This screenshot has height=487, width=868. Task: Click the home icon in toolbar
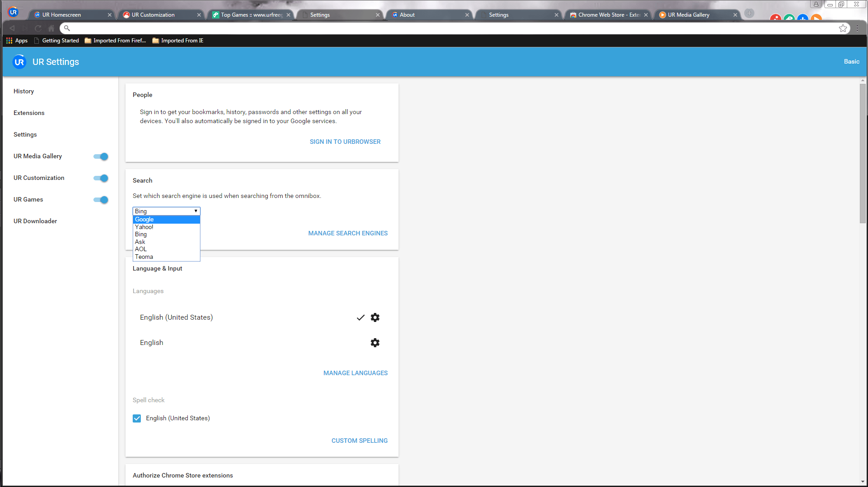point(51,28)
